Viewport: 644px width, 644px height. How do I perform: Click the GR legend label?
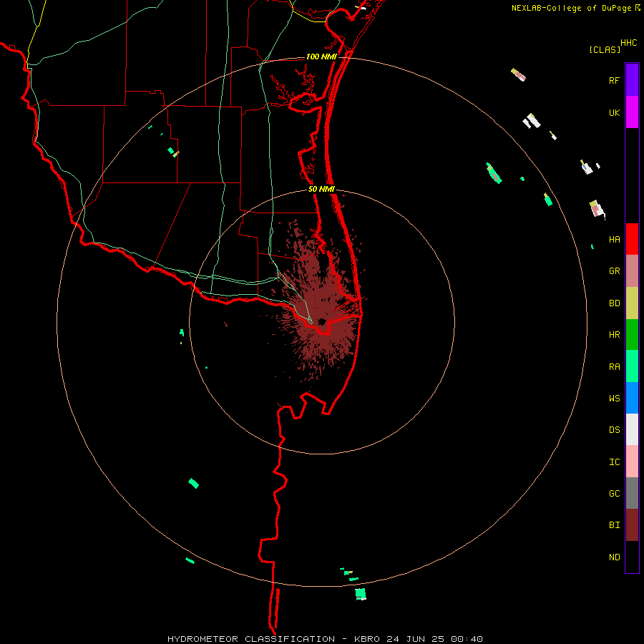pyautogui.click(x=614, y=271)
